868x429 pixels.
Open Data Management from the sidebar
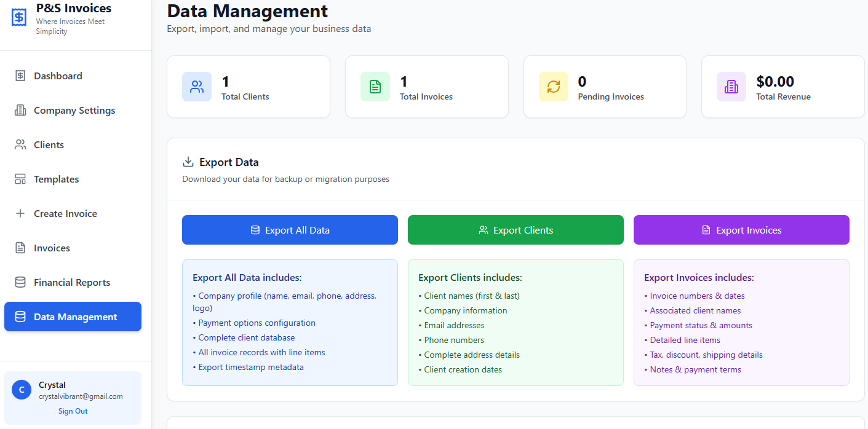[73, 317]
